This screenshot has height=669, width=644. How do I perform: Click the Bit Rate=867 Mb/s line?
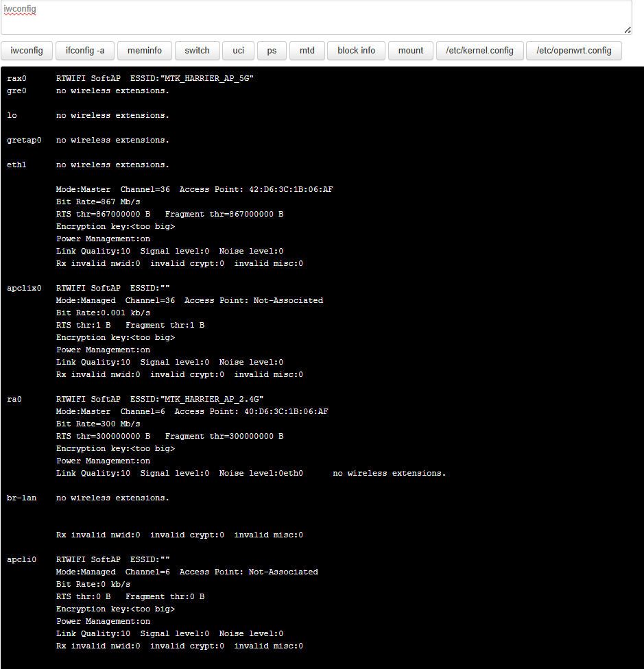[x=98, y=202]
